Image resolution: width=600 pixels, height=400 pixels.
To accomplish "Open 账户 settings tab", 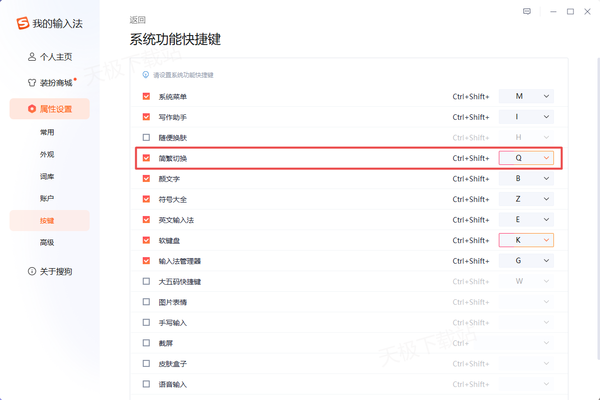I will pyautogui.click(x=47, y=198).
